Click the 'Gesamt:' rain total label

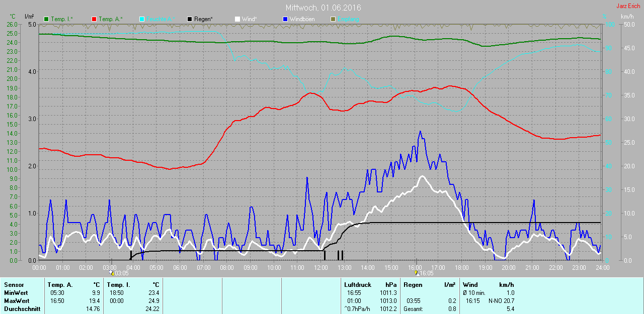click(414, 309)
